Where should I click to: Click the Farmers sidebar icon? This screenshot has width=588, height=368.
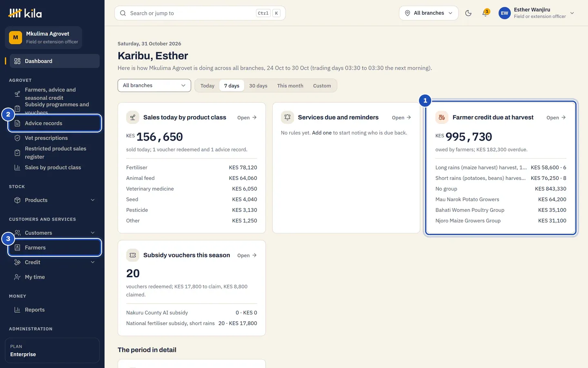tap(18, 247)
